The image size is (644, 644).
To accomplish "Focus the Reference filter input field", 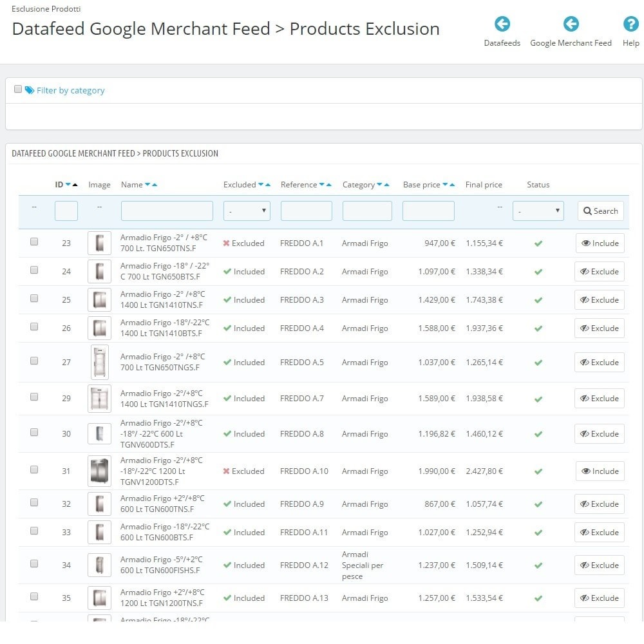I will tap(307, 211).
